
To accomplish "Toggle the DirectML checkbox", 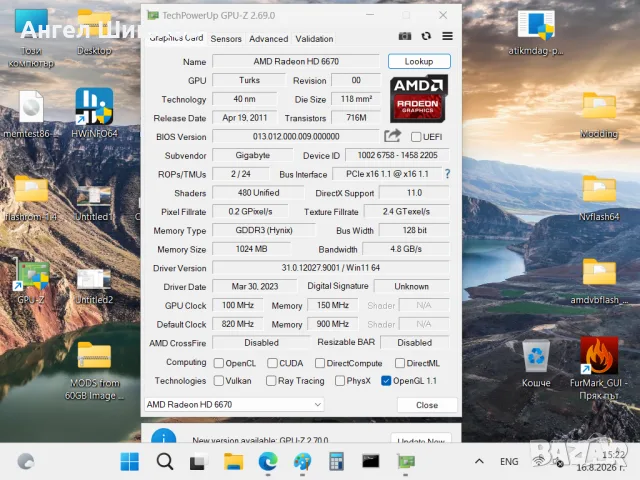I will (400, 363).
